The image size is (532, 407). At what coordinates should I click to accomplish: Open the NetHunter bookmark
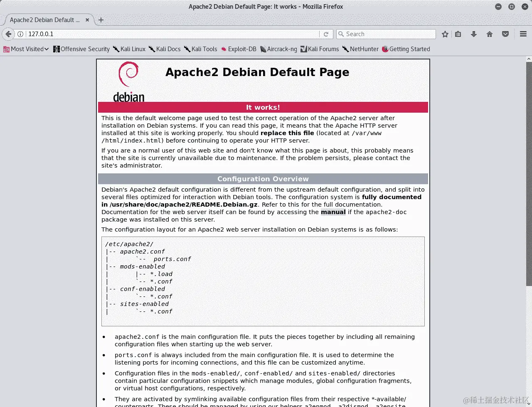tap(360, 49)
